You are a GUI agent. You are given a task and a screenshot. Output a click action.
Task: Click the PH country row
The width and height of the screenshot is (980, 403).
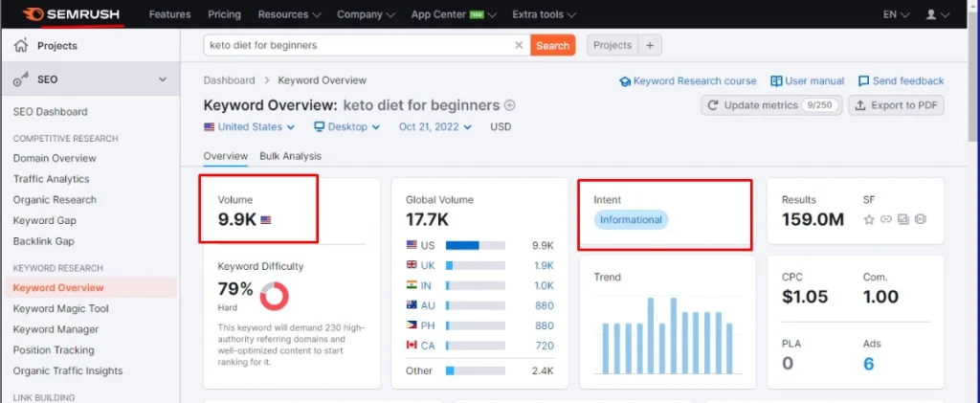(x=480, y=326)
